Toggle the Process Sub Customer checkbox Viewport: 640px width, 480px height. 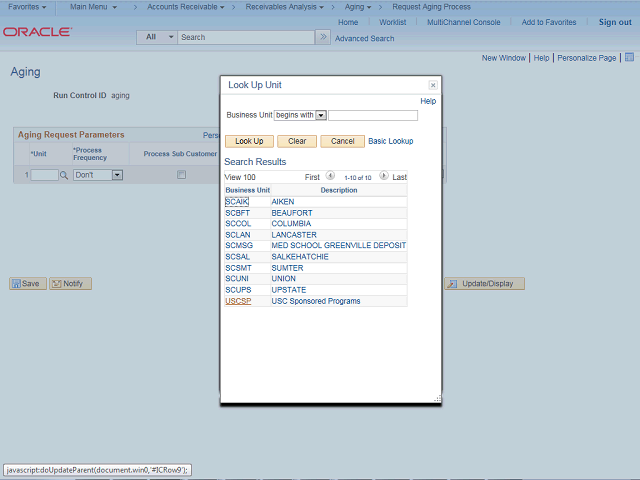[181, 175]
